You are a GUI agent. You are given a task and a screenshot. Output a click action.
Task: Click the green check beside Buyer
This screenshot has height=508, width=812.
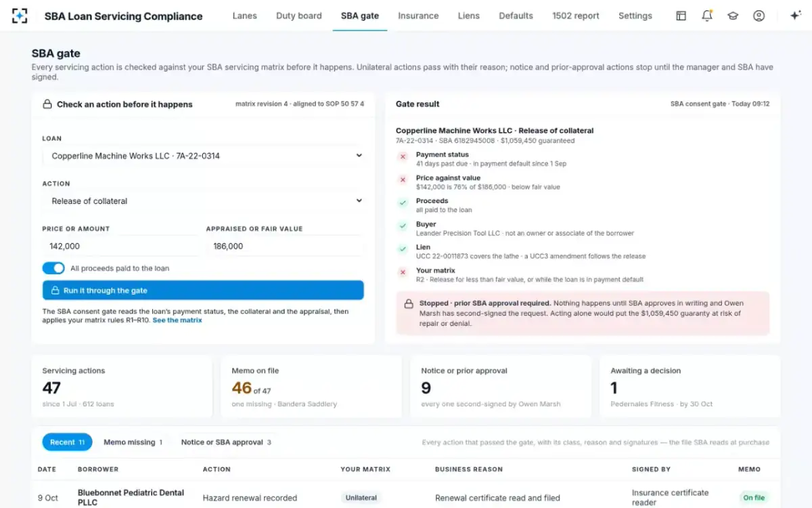click(x=403, y=226)
